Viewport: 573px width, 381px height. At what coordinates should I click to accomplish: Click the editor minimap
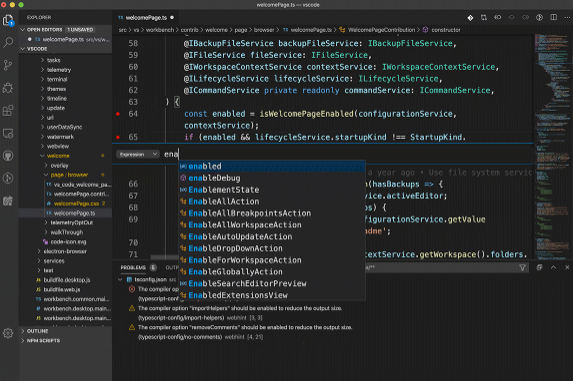coord(553,146)
